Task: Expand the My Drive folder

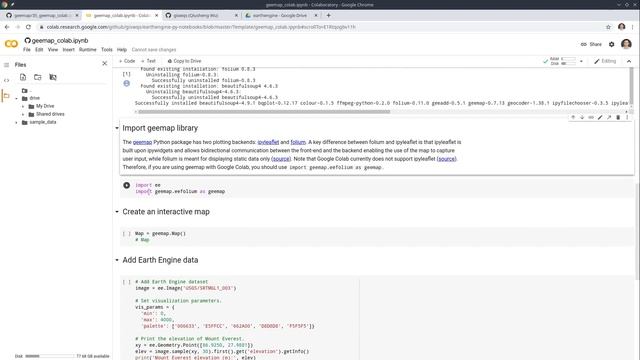Action: 23,106
